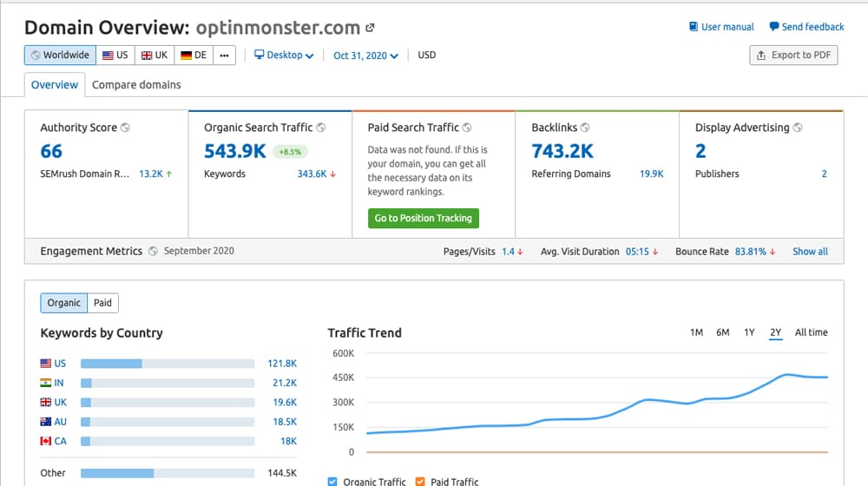Open the User manual book icon link
This screenshot has width=868, height=486.
click(x=694, y=27)
